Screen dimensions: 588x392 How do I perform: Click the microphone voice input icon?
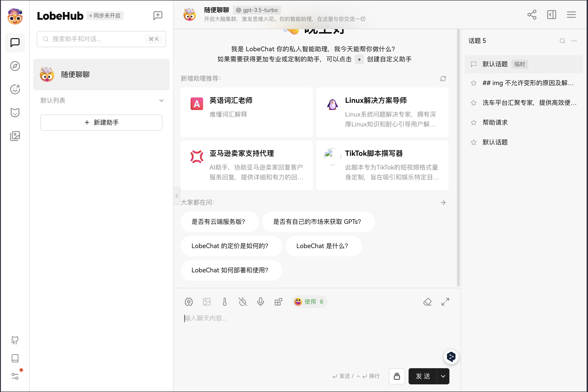click(260, 302)
